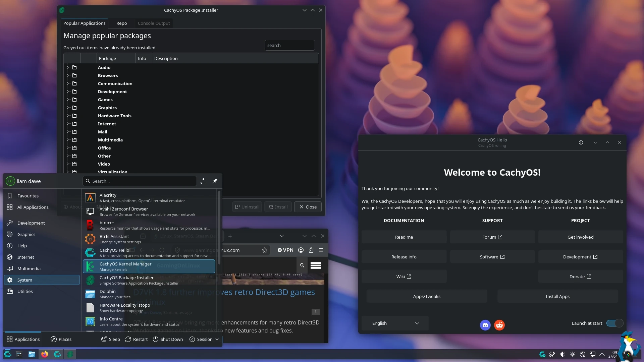Click the CachyOS Hello info icon
This screenshot has width=644, height=362.
tap(581, 142)
